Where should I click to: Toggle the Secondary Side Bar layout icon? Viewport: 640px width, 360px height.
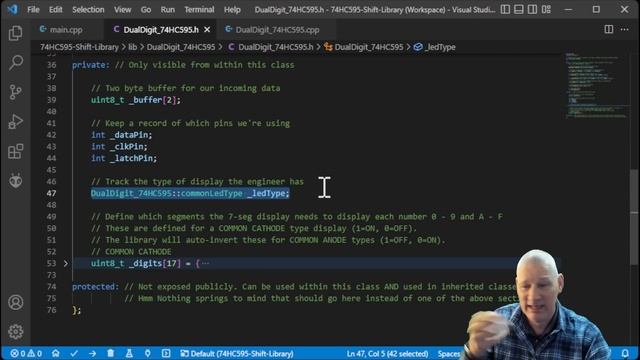532,9
